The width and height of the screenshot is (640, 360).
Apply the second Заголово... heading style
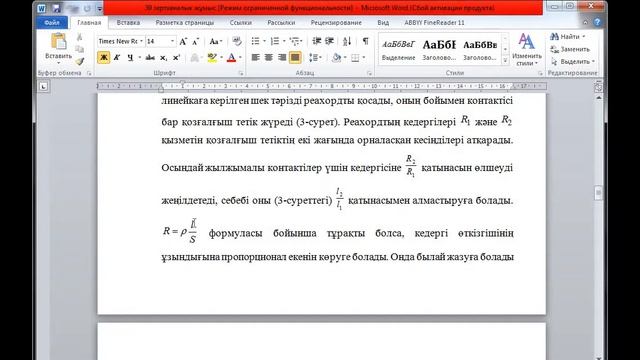480,50
